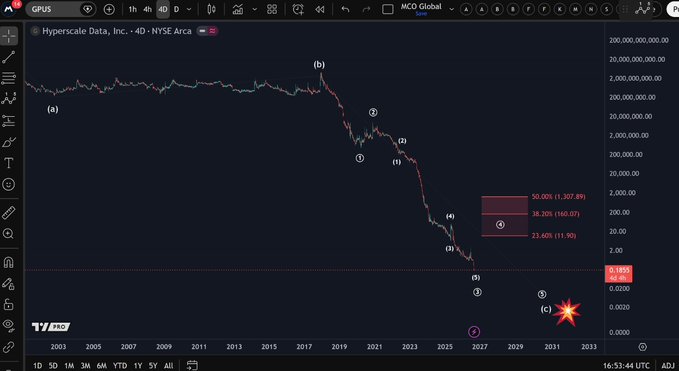Click the 16:53:44 UTC timezone clock

click(627, 366)
